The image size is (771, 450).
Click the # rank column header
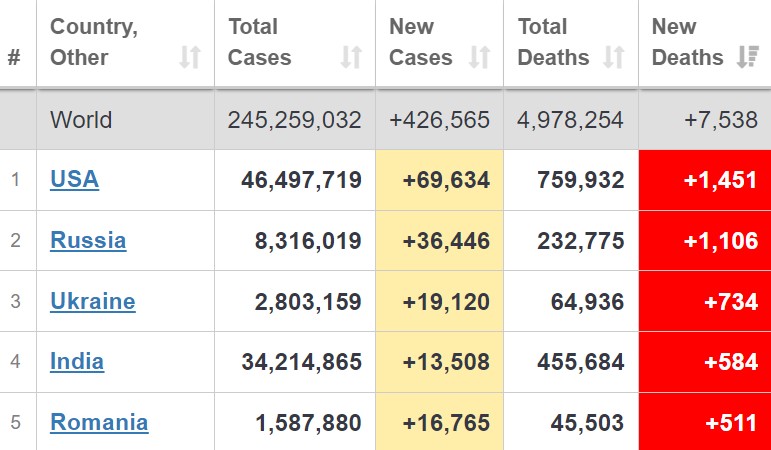tap(14, 58)
